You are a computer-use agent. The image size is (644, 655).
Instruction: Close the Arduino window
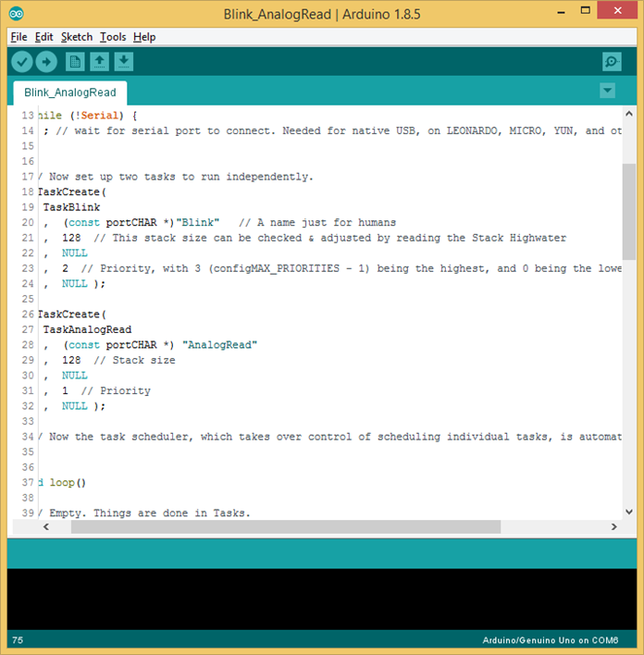(x=618, y=10)
